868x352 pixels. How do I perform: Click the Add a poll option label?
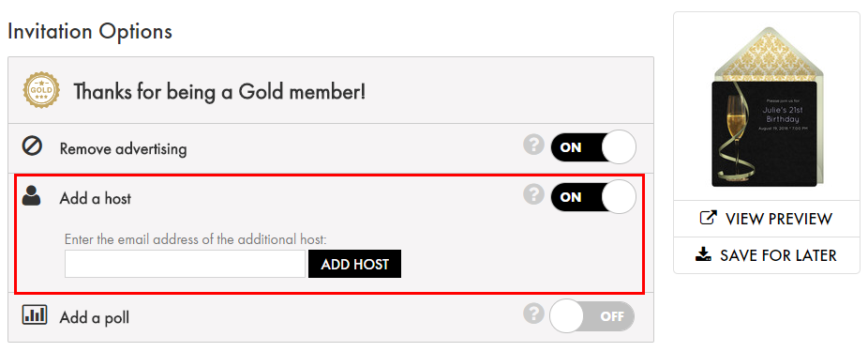tap(94, 317)
